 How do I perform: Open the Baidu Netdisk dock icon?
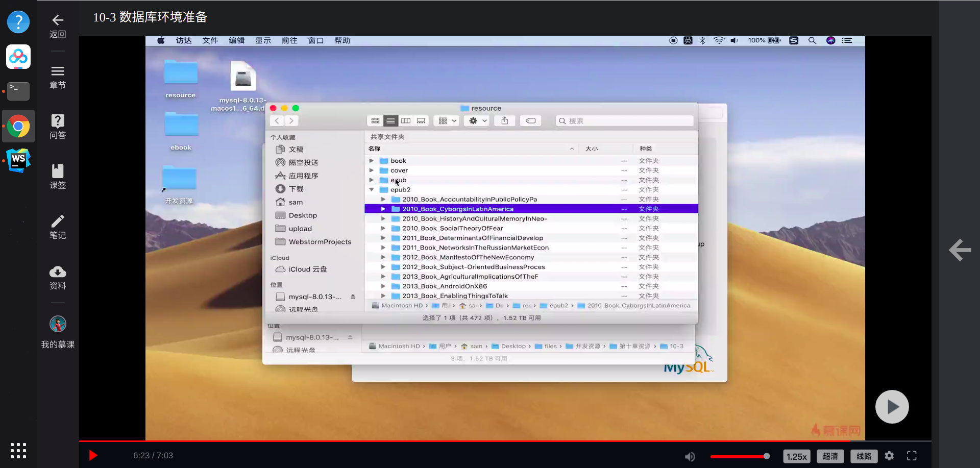pos(18,57)
